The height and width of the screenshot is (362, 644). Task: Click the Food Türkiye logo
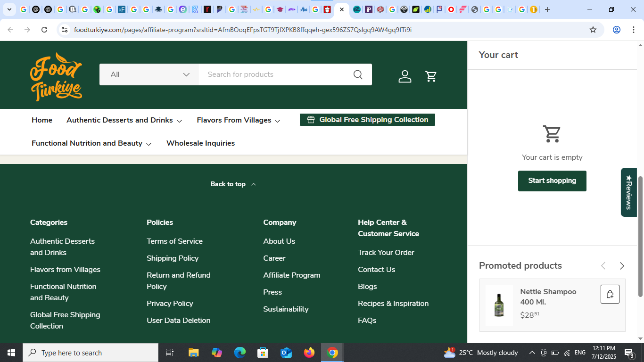click(x=56, y=76)
